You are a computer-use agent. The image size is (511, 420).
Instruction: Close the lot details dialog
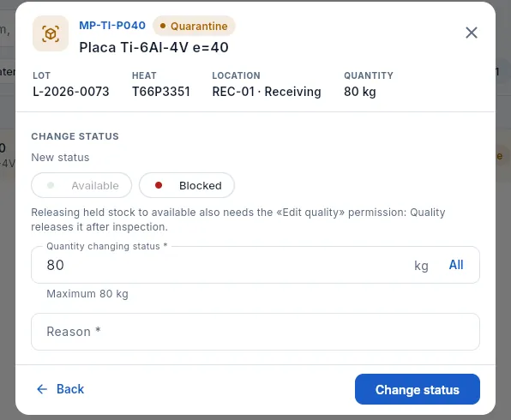(x=472, y=33)
